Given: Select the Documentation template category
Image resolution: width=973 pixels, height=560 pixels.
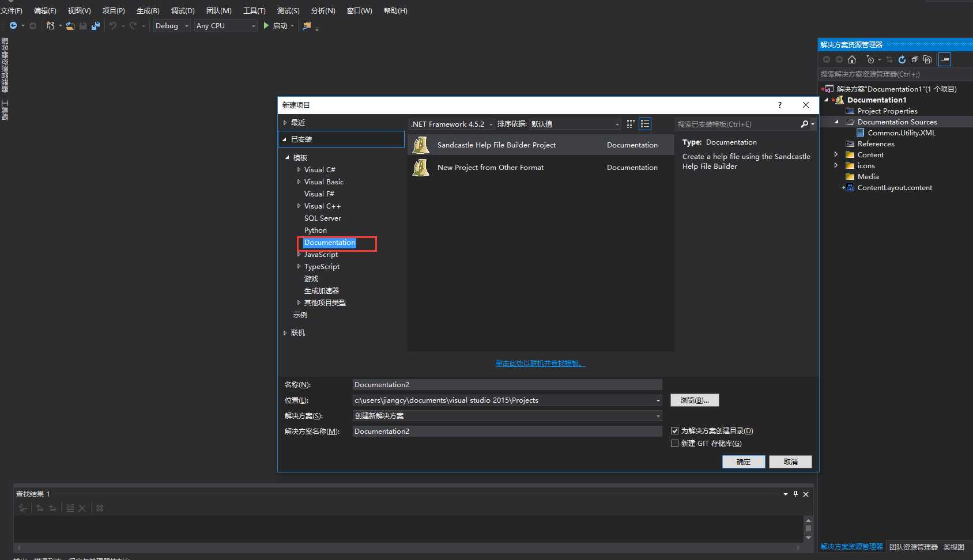Looking at the screenshot, I should click(330, 243).
